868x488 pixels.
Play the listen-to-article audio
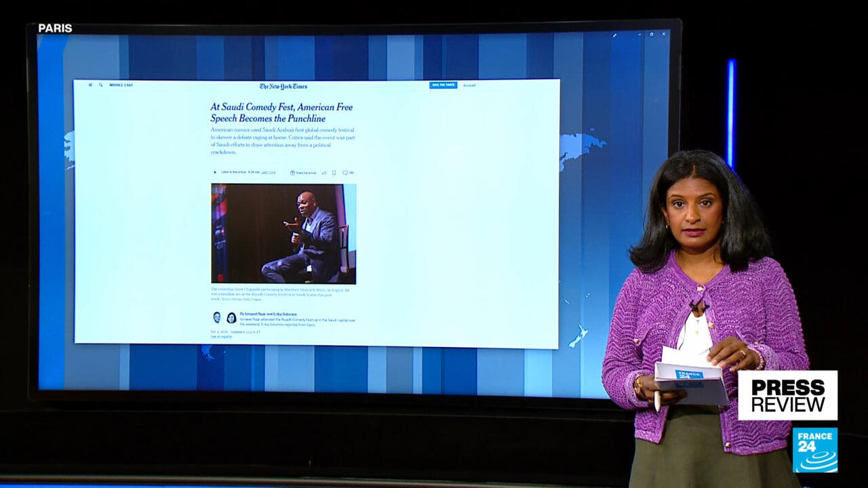215,172
